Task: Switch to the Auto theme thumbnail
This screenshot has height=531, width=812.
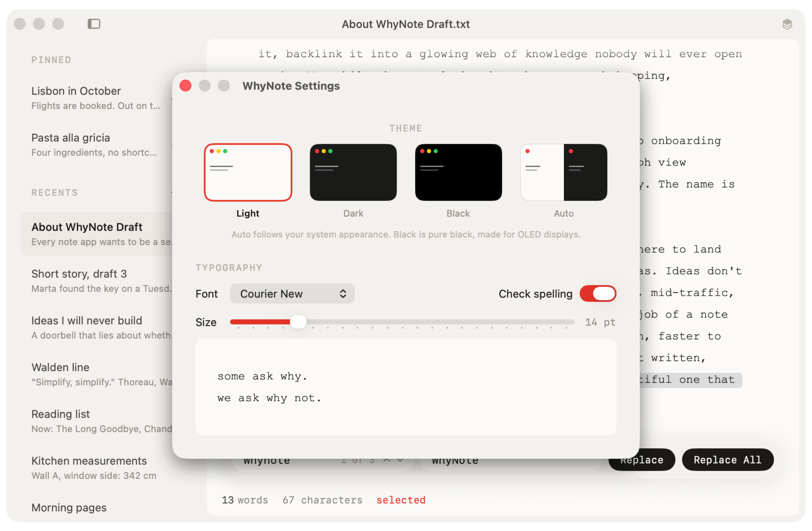Action: coord(563,172)
